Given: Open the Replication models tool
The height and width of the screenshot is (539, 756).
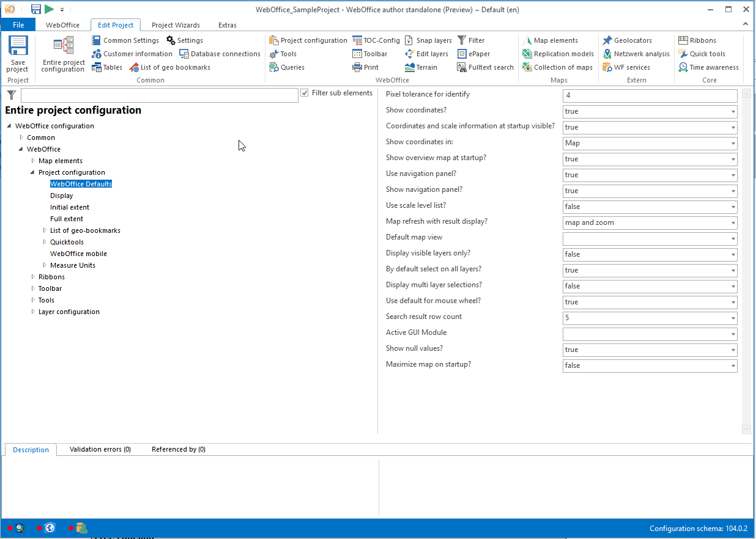Looking at the screenshot, I should click(x=557, y=53).
